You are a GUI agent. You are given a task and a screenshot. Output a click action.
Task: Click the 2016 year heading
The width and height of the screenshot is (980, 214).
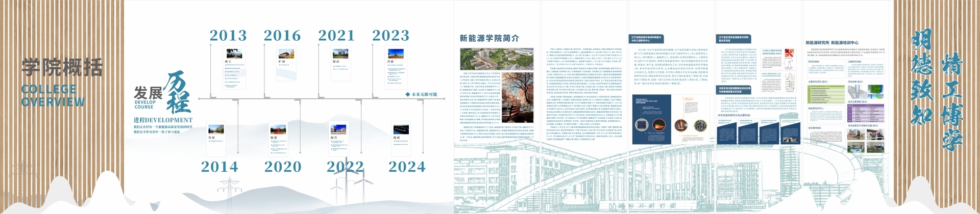point(282,35)
